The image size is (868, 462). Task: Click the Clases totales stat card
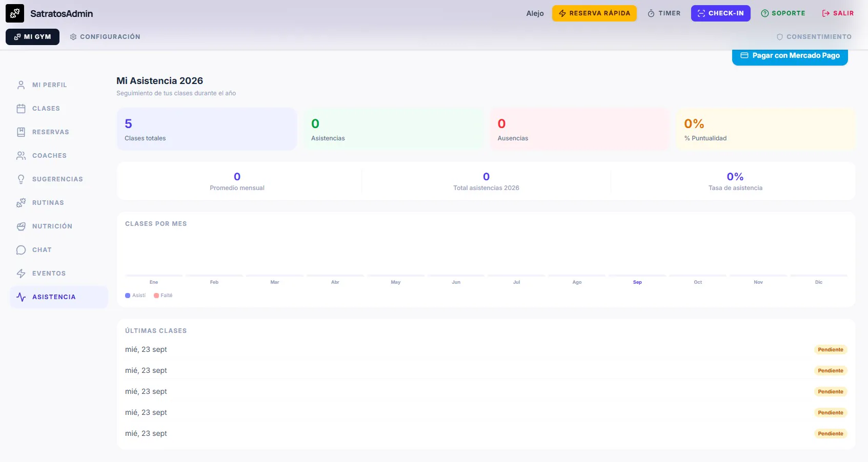[x=207, y=129]
